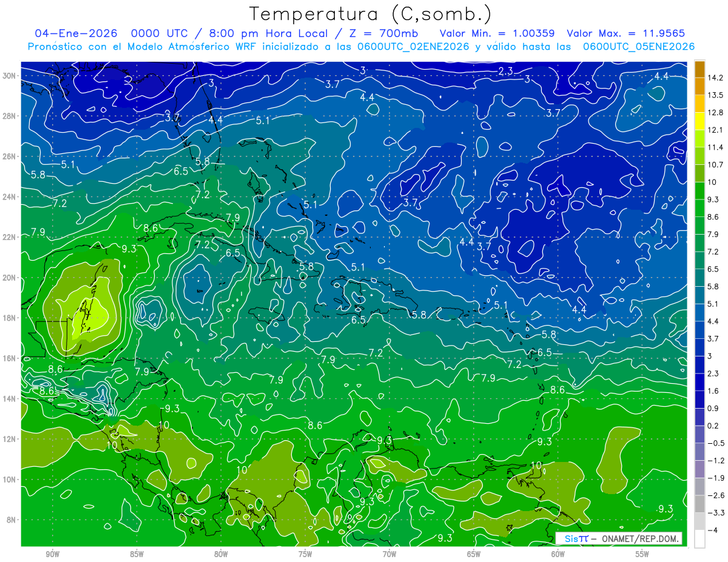Click the orange swatch above 14.2 in legend

click(699, 69)
